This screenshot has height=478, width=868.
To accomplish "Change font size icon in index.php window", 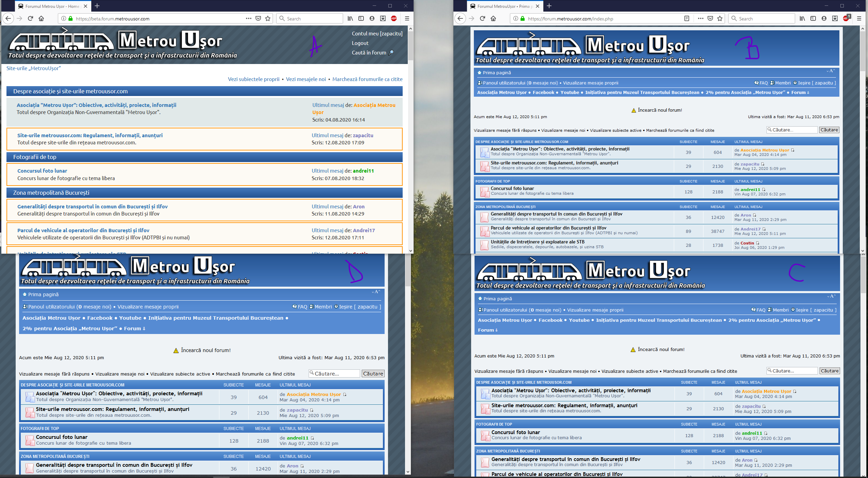I will pos(831,71).
